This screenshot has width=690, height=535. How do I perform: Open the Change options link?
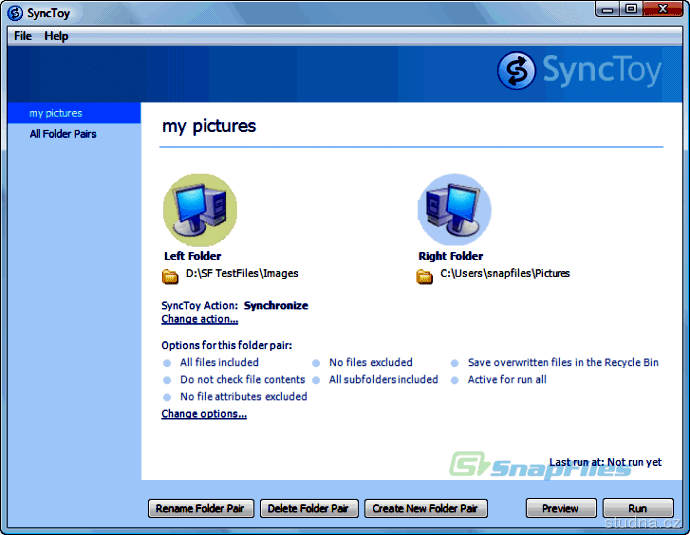tap(204, 414)
